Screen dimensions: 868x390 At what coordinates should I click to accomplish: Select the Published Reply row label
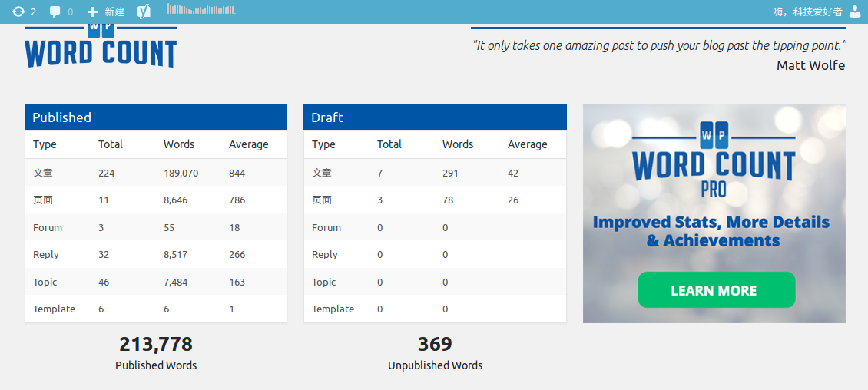(46, 254)
